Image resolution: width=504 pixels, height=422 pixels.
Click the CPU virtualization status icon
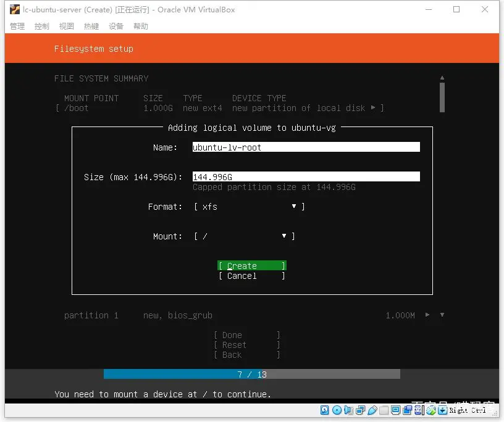click(419, 410)
